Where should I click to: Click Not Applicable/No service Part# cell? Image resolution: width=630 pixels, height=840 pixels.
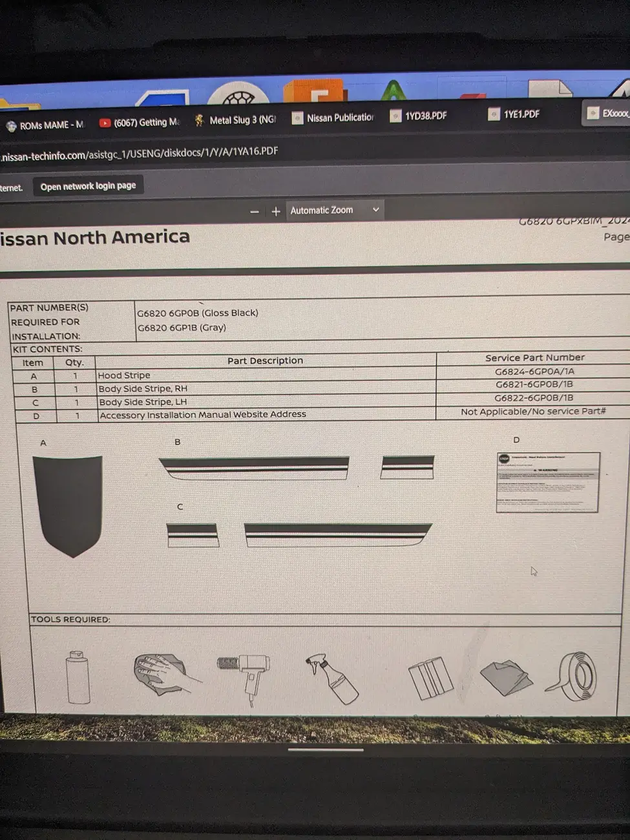tap(533, 412)
